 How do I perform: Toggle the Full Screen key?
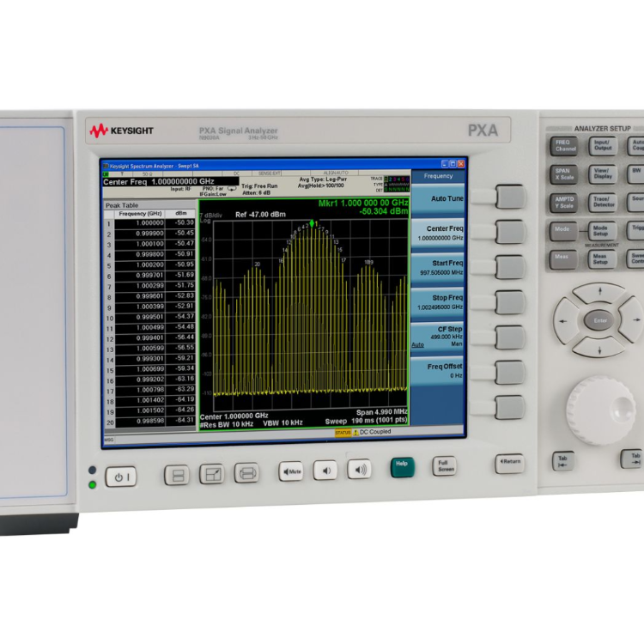pyautogui.click(x=445, y=465)
